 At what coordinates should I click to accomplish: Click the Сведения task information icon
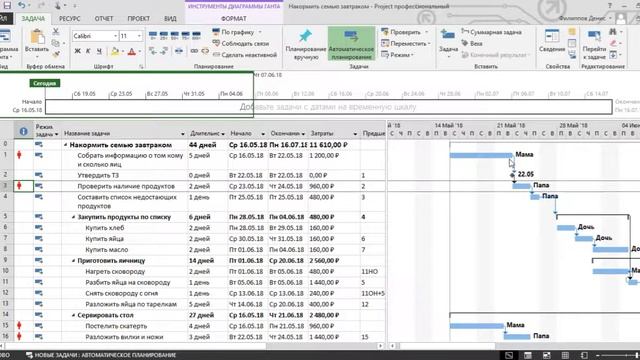tap(551, 36)
